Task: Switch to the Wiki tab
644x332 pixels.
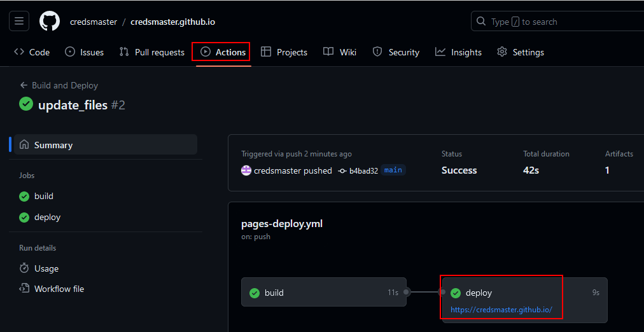Action: [x=340, y=52]
